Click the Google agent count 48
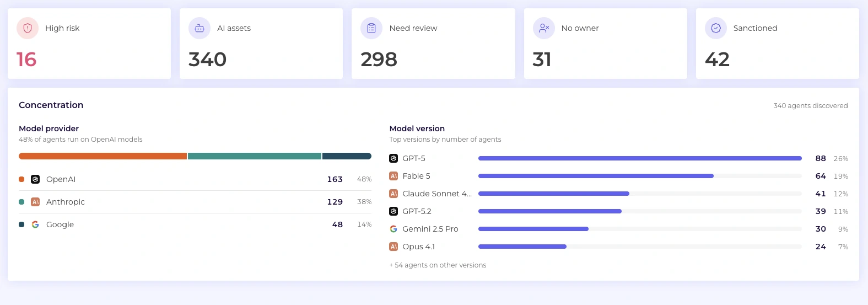Screen dimensions: 868x305 click(x=337, y=224)
